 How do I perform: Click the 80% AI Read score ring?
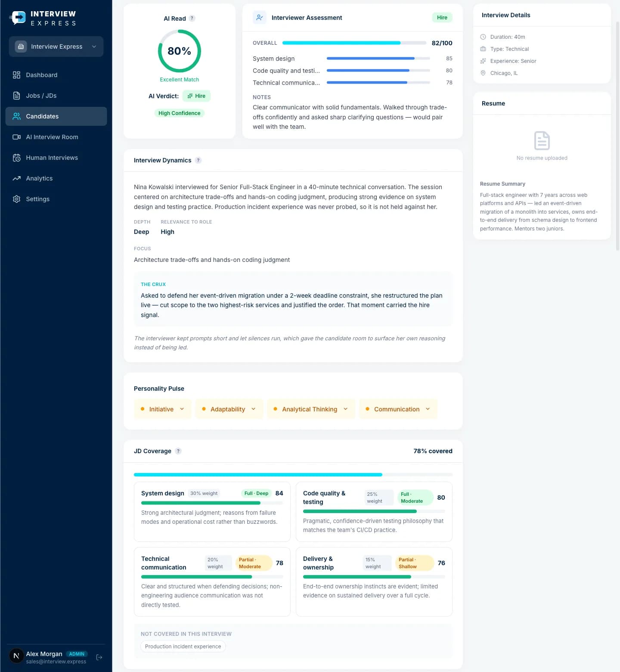(x=180, y=51)
